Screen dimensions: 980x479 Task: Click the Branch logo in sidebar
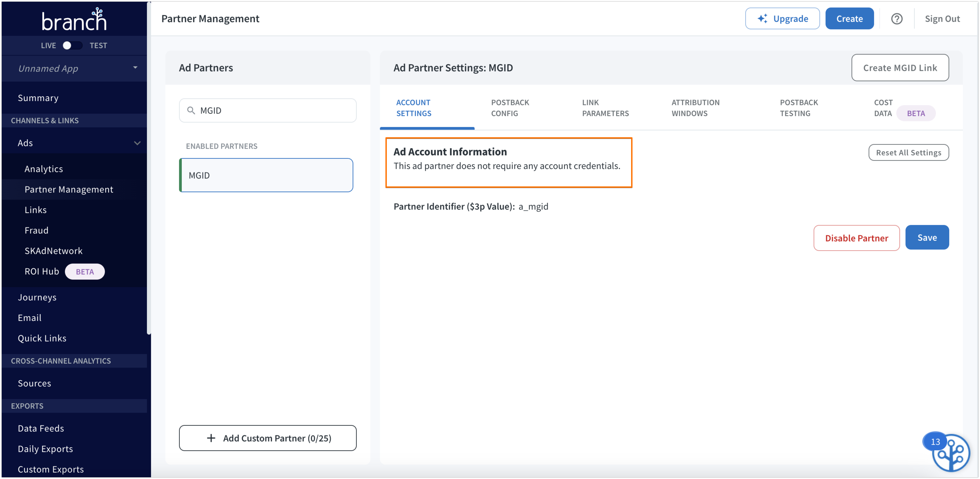pyautogui.click(x=74, y=20)
